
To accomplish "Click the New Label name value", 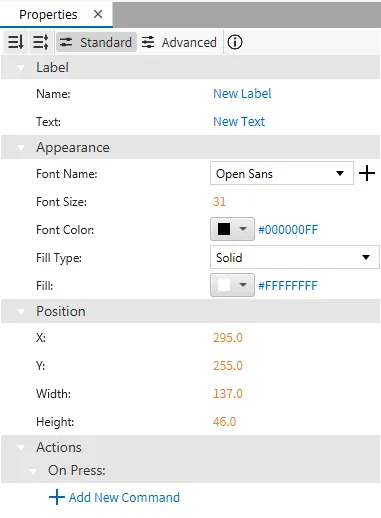I will pyautogui.click(x=242, y=94).
